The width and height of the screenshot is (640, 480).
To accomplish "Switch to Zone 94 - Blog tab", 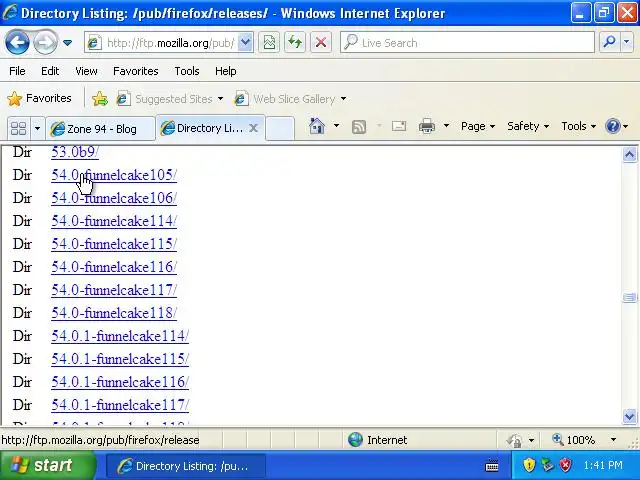I will tap(100, 129).
